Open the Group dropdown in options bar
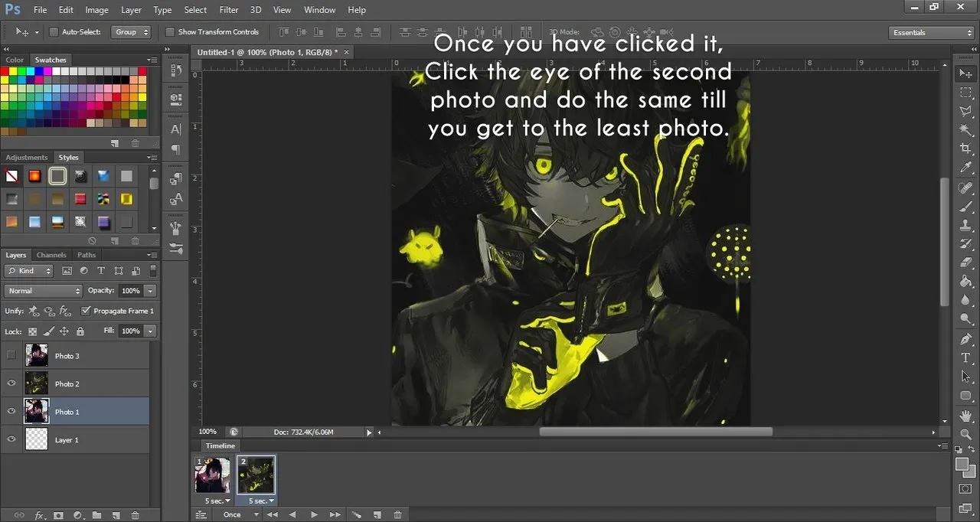This screenshot has width=980, height=522. 132,32
